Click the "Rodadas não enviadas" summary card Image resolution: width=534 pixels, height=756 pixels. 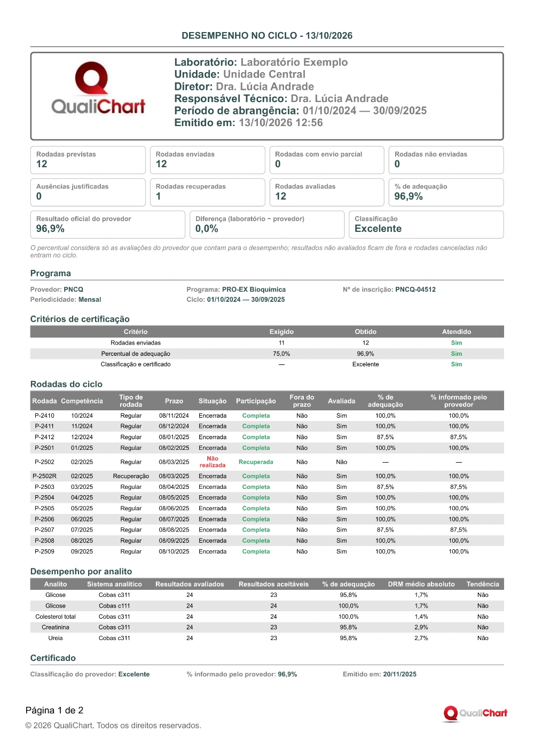click(446, 160)
